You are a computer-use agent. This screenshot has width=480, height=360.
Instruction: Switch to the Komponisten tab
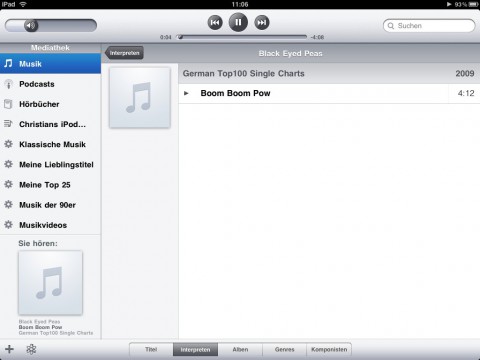coord(329,349)
